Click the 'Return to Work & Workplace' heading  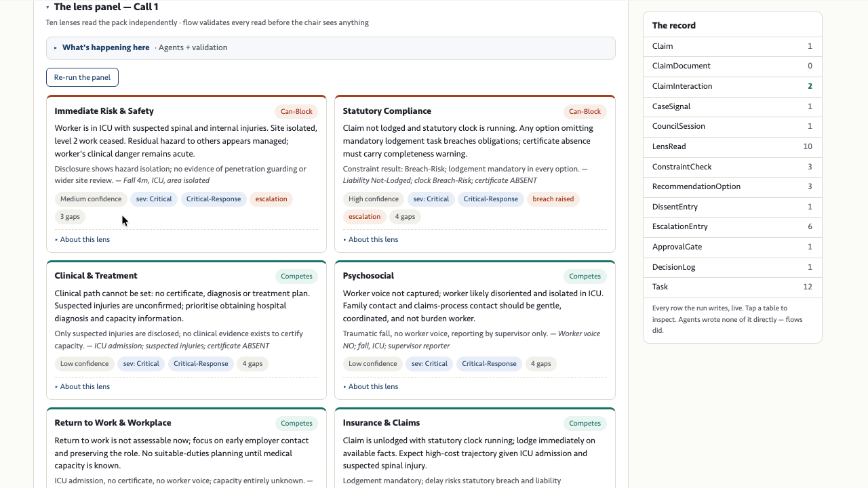[x=113, y=423]
